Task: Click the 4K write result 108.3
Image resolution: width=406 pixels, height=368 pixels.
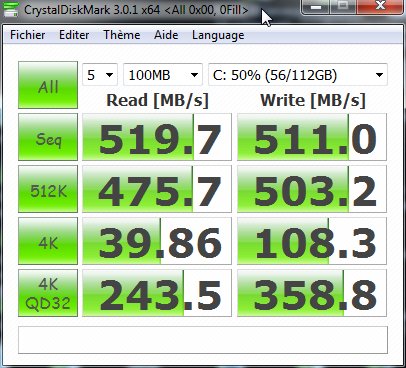Action: pos(312,241)
